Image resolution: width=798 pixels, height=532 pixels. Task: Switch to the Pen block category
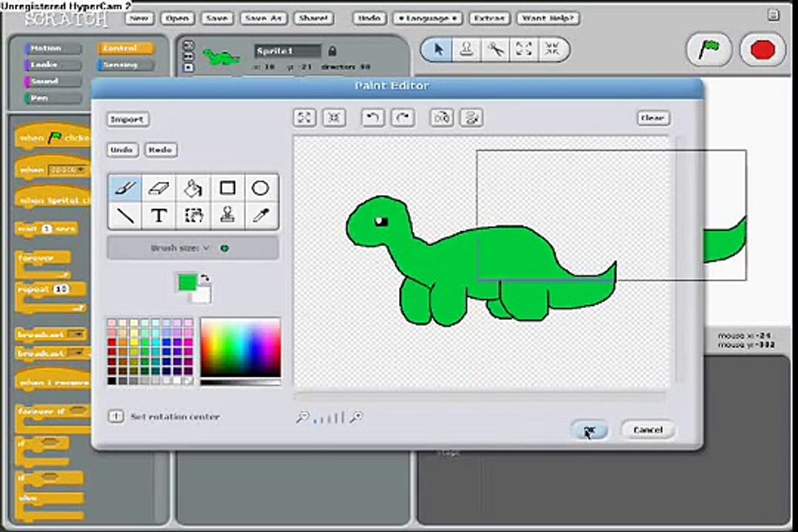pos(53,98)
